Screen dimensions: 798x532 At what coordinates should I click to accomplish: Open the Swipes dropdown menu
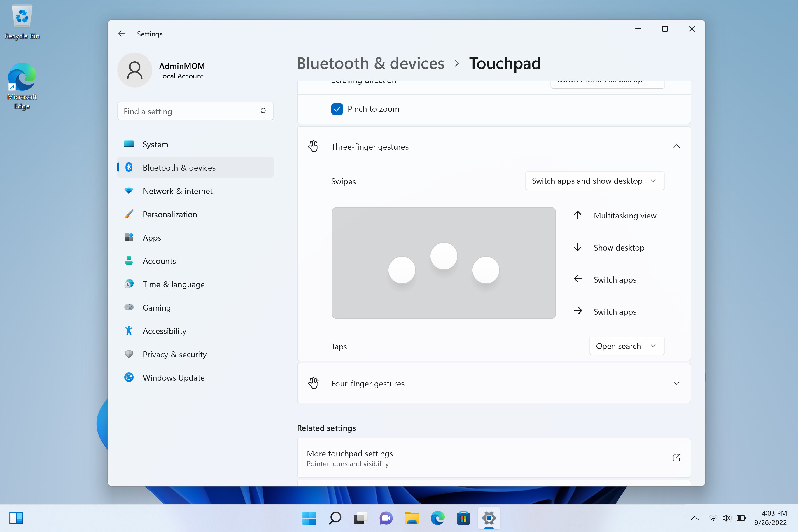[594, 181]
